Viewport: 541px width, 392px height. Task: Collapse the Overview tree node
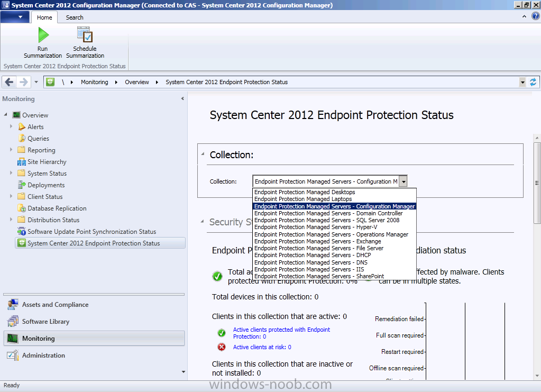(5, 114)
